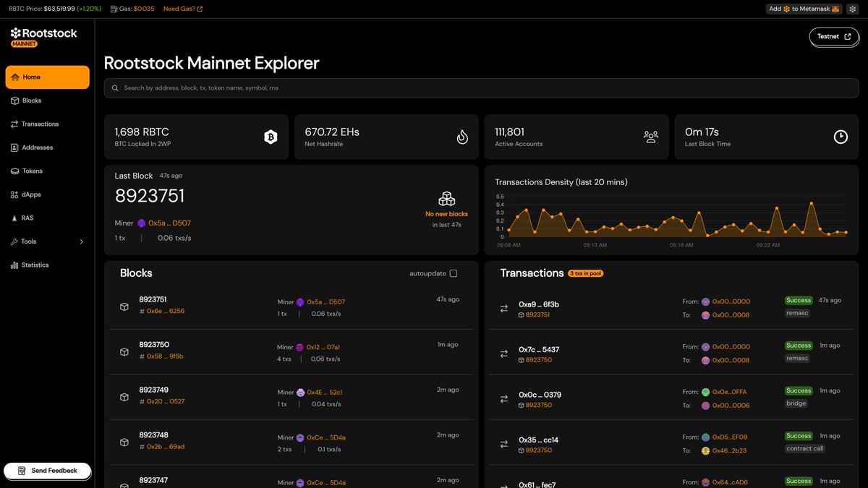Click the hashrate flame icon
Screen dimensions: 868x488
tap(462, 137)
